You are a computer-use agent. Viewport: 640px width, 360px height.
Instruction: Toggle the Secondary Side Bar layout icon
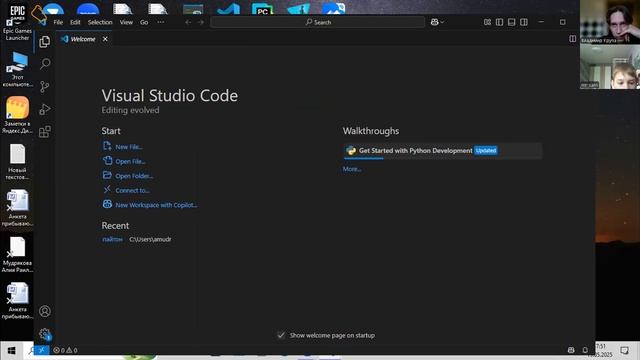[524, 22]
